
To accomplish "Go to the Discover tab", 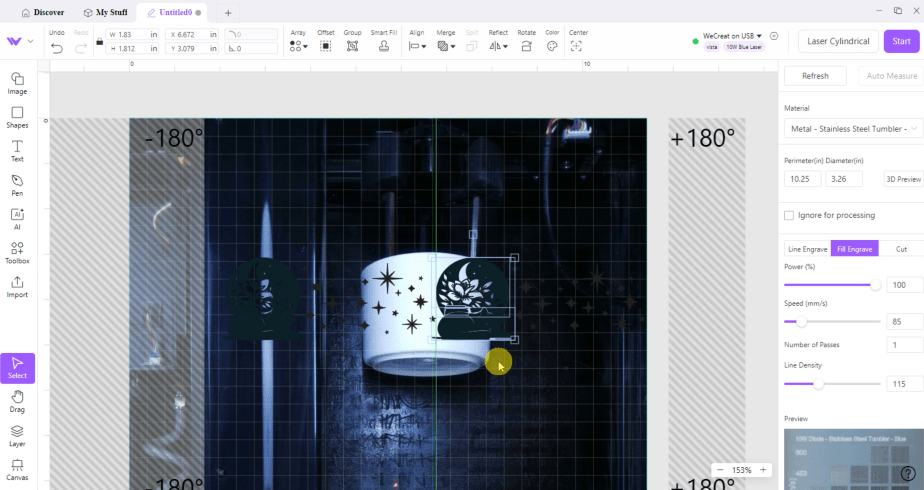I will point(43,12).
